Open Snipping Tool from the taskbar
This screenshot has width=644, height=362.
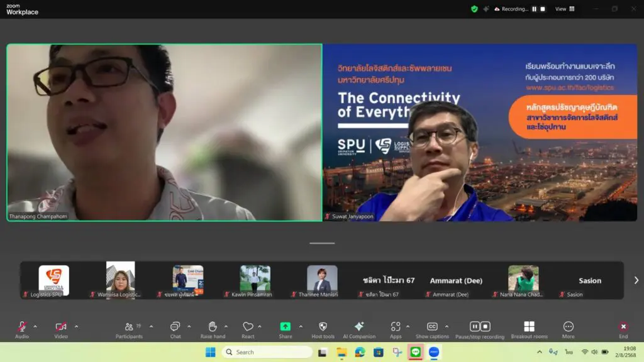(x=397, y=352)
